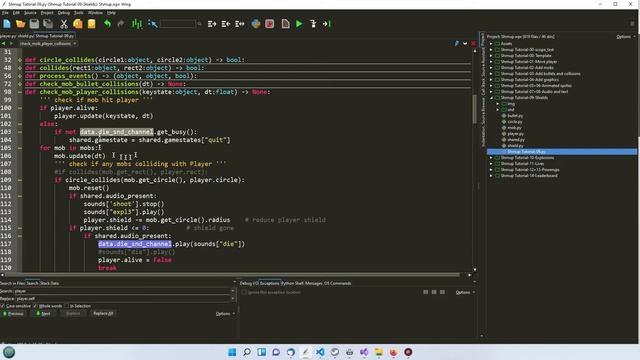Open Project panel Options dropdown
This screenshot has height=360, width=640.
(x=625, y=37)
